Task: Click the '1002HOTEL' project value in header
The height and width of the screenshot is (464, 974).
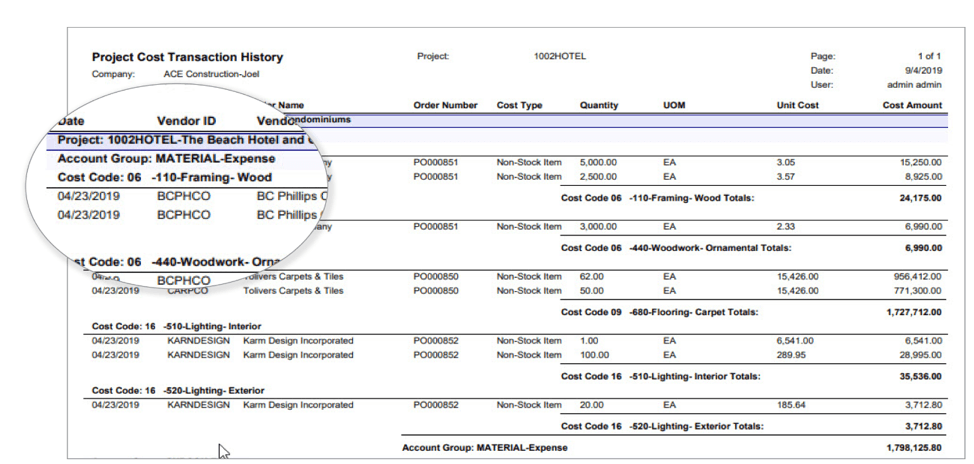Action: pos(560,57)
